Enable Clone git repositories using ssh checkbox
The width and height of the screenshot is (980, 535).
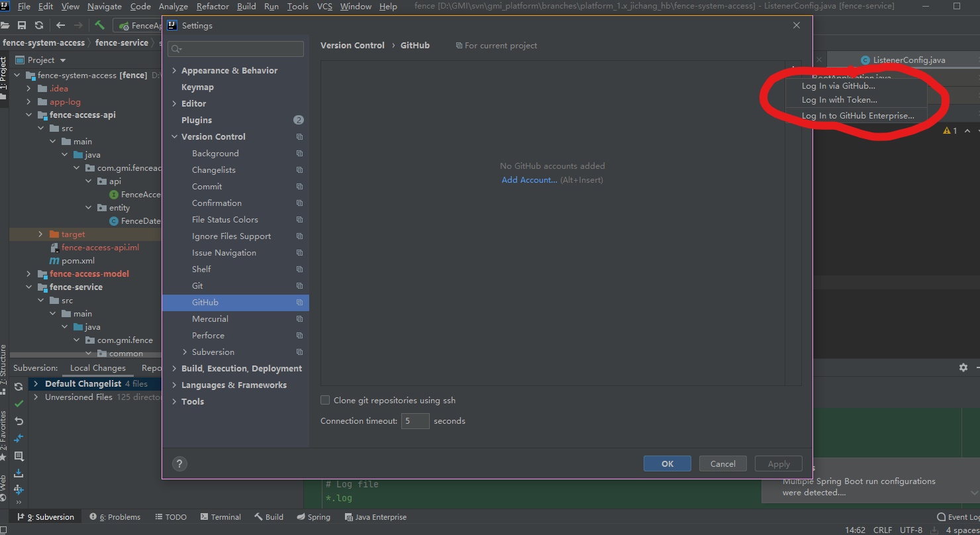(325, 400)
